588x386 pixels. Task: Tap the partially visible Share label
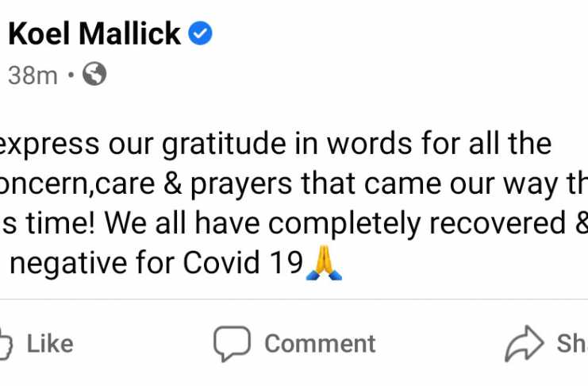tap(572, 344)
